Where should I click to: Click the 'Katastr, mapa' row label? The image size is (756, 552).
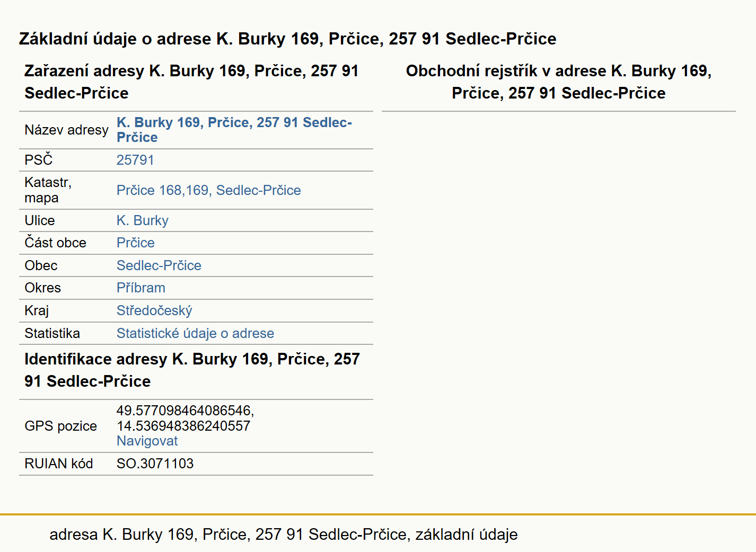pos(48,190)
